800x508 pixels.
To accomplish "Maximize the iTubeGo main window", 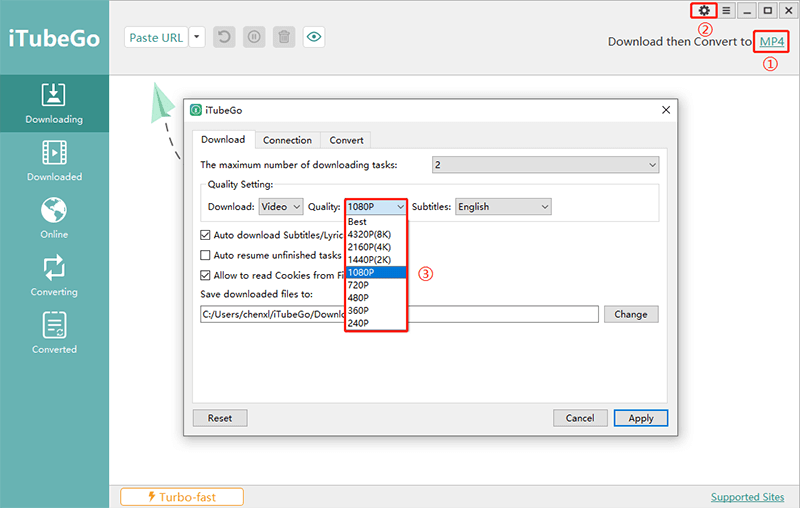I will click(x=768, y=11).
